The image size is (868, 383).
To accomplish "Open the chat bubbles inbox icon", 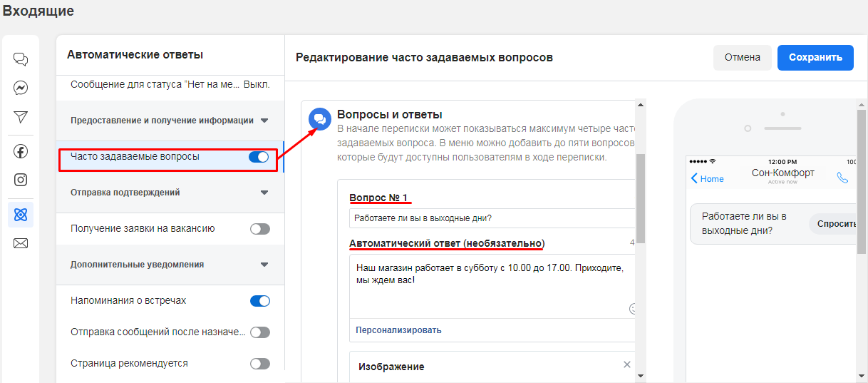I will [x=21, y=59].
